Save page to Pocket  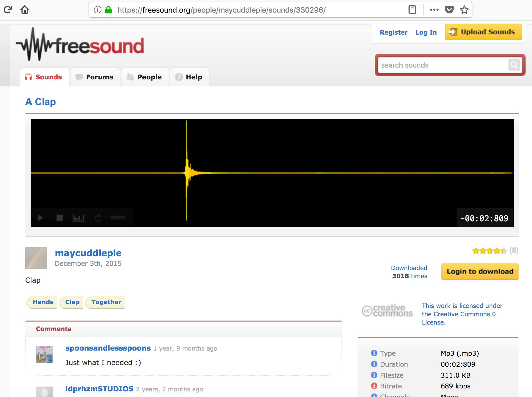click(449, 10)
